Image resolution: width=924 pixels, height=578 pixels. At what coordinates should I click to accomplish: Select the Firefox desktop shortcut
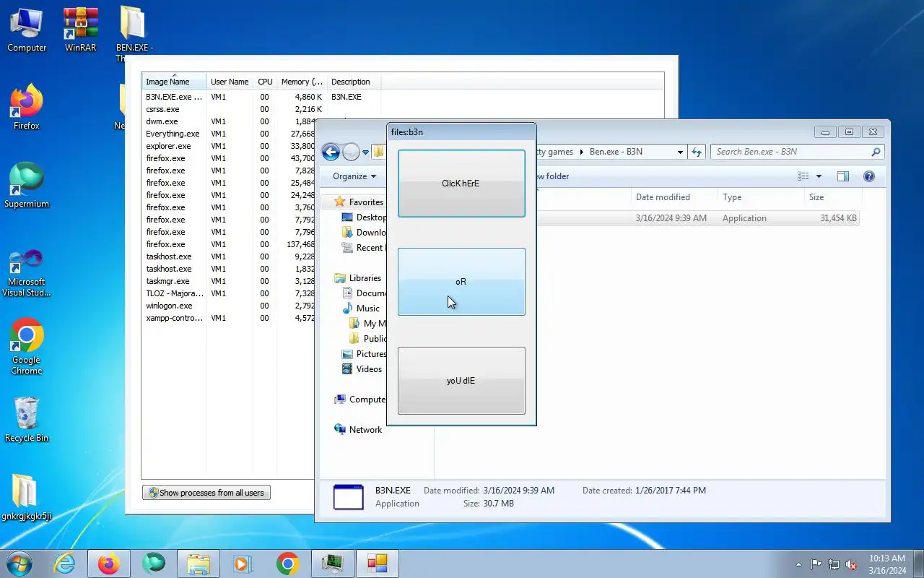[27, 108]
